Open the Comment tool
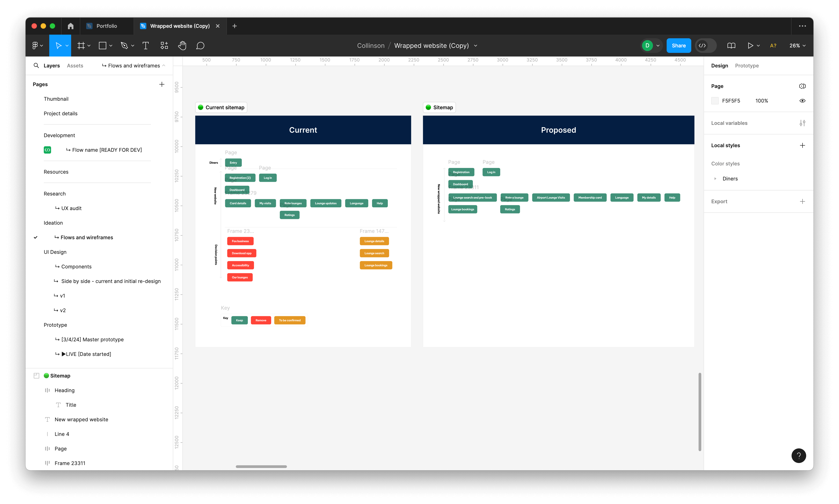 [x=200, y=46]
